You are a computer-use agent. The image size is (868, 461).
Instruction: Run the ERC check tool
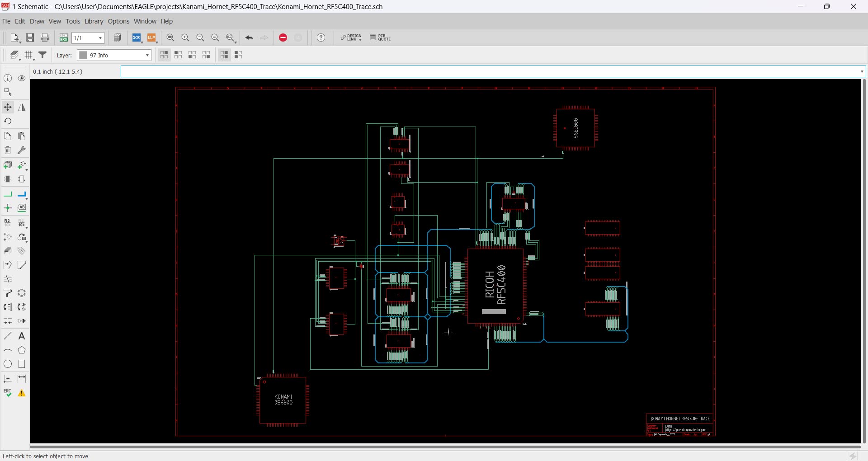pos(8,393)
